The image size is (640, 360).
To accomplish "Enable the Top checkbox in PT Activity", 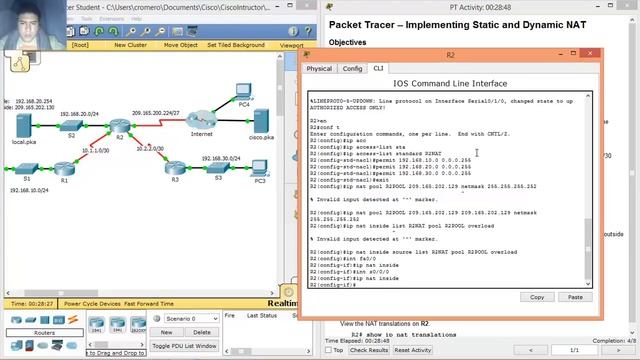I will [328, 350].
